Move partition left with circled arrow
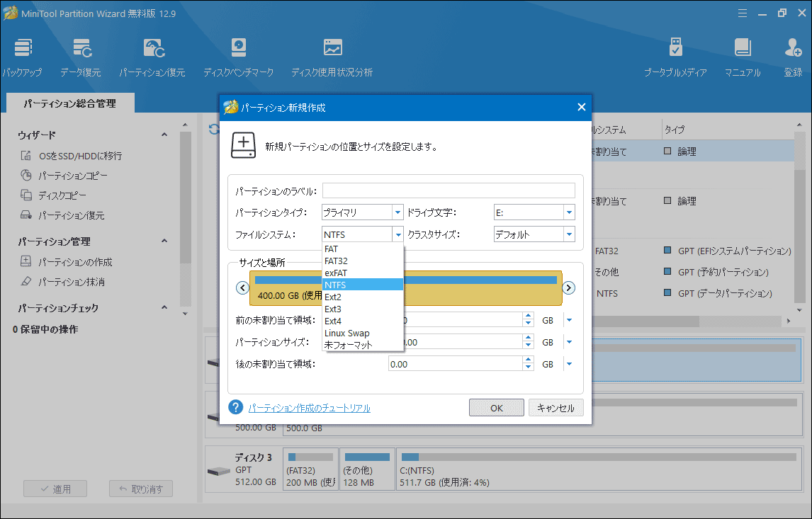 [x=242, y=287]
